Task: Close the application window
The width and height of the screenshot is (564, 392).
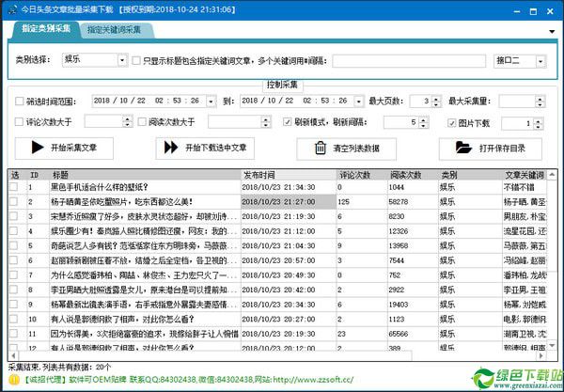Action: 550,8
